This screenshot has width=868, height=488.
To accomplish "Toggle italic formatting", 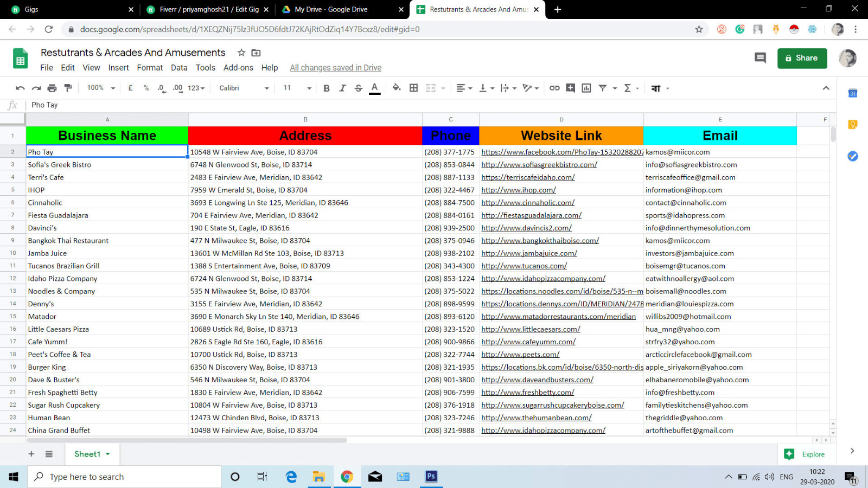I will (342, 88).
